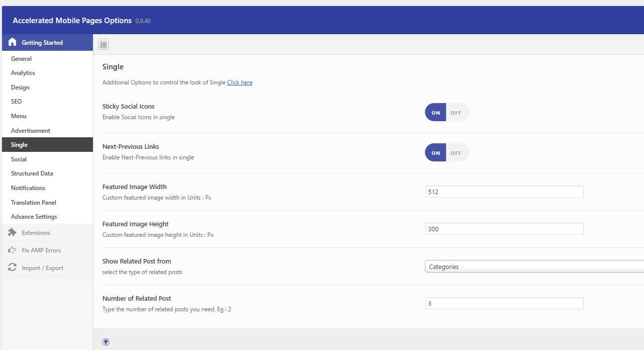The image size is (644, 350).
Task: Click 'Custom featured image height' description
Action: [158, 235]
